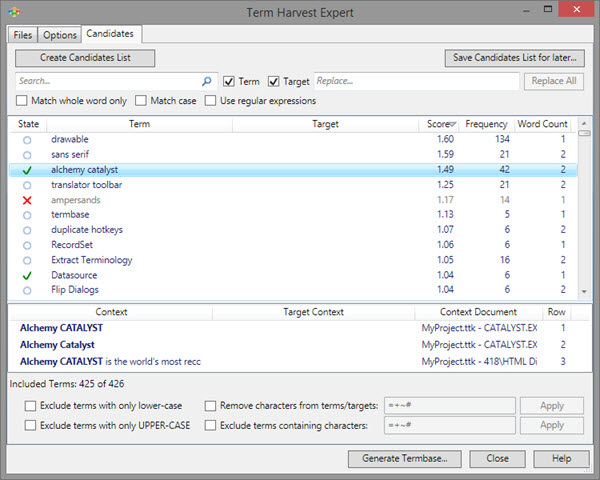
Task: Click green checkmark for alchemy catalyst
Action: [27, 170]
